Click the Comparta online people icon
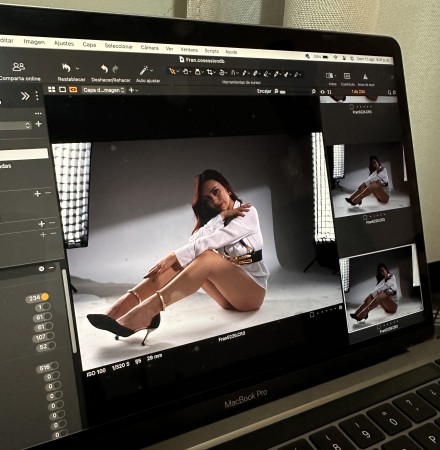The height and width of the screenshot is (450, 440). [19, 67]
